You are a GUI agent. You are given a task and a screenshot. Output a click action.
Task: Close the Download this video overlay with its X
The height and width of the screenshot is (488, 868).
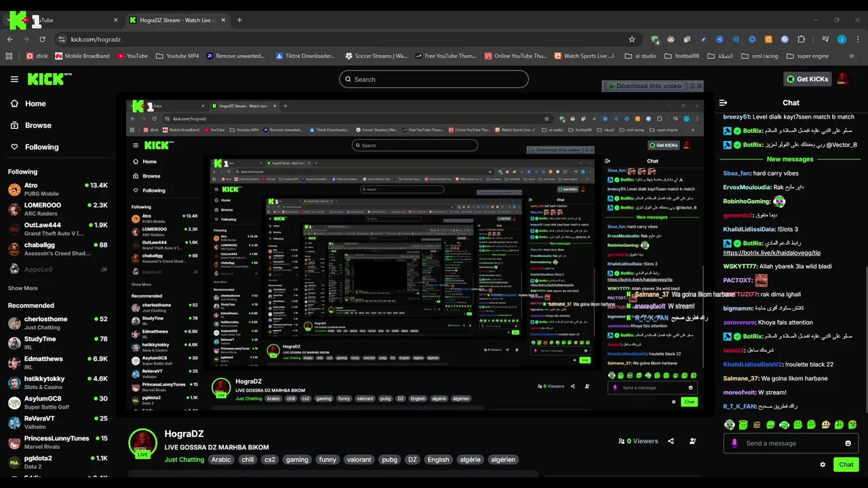click(x=700, y=85)
